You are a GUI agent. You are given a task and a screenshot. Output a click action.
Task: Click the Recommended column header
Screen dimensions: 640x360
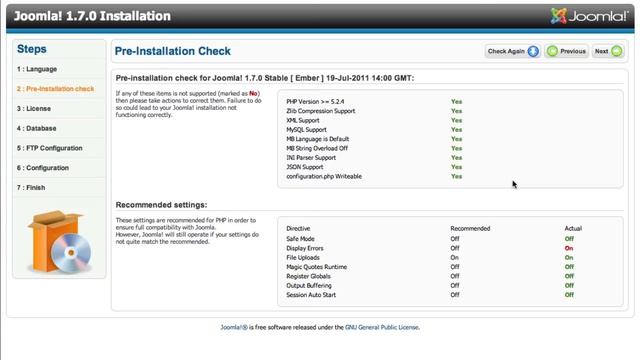click(x=470, y=229)
